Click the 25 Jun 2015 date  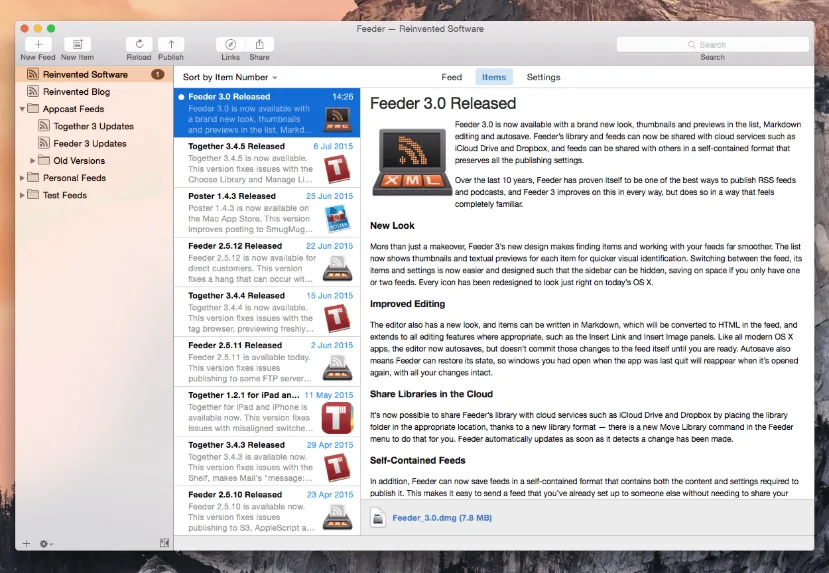pyautogui.click(x=329, y=196)
